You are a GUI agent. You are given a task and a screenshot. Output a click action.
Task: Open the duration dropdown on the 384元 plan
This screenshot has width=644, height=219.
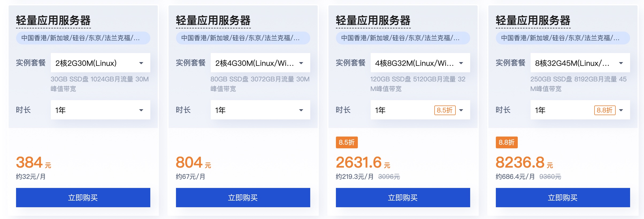100,110
